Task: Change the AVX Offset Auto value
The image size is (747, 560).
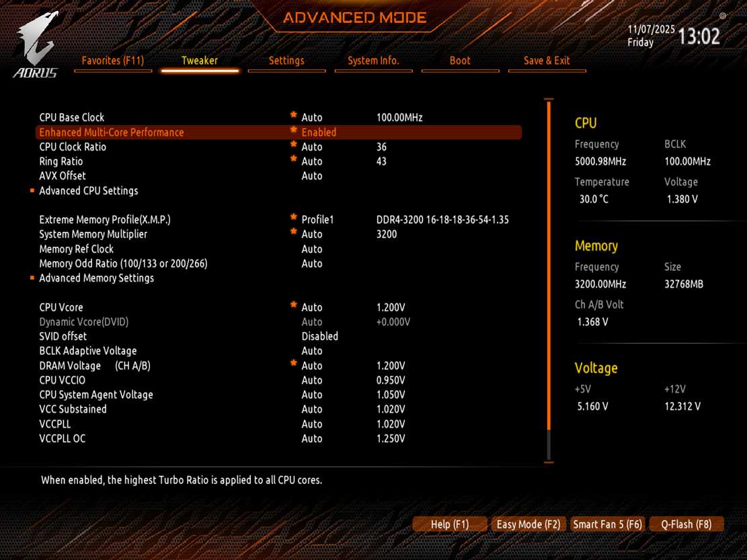Action: [312, 176]
